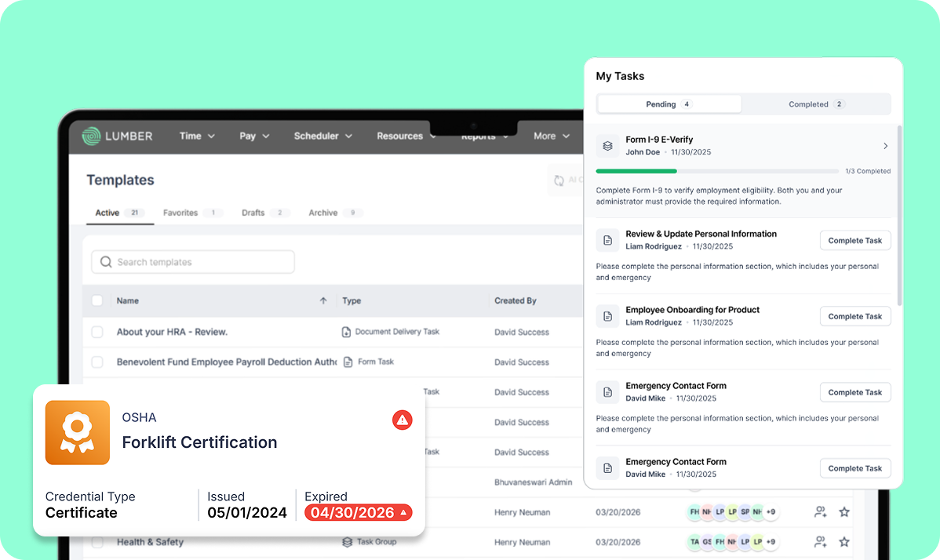Click the AI refresh icon beside Templates

(x=559, y=180)
